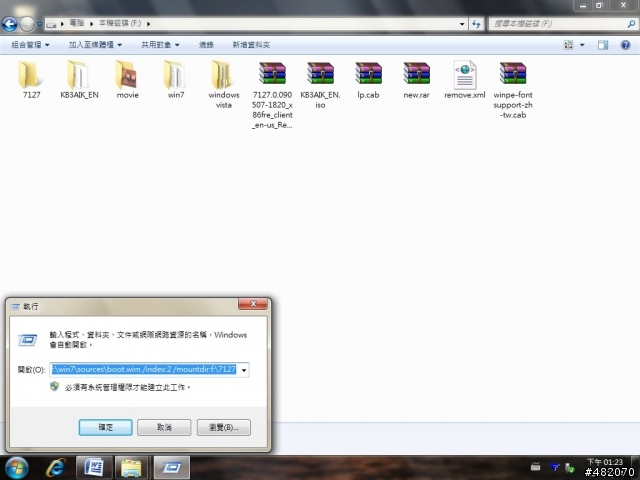Select the remove.xml file
The image size is (640, 480).
click(x=464, y=80)
